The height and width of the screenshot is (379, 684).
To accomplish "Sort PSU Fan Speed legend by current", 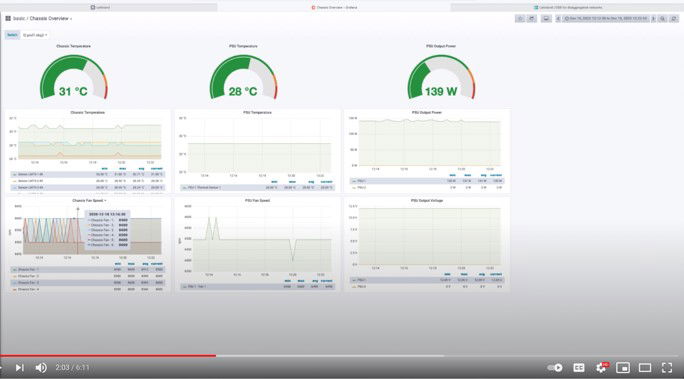I will pyautogui.click(x=327, y=281).
